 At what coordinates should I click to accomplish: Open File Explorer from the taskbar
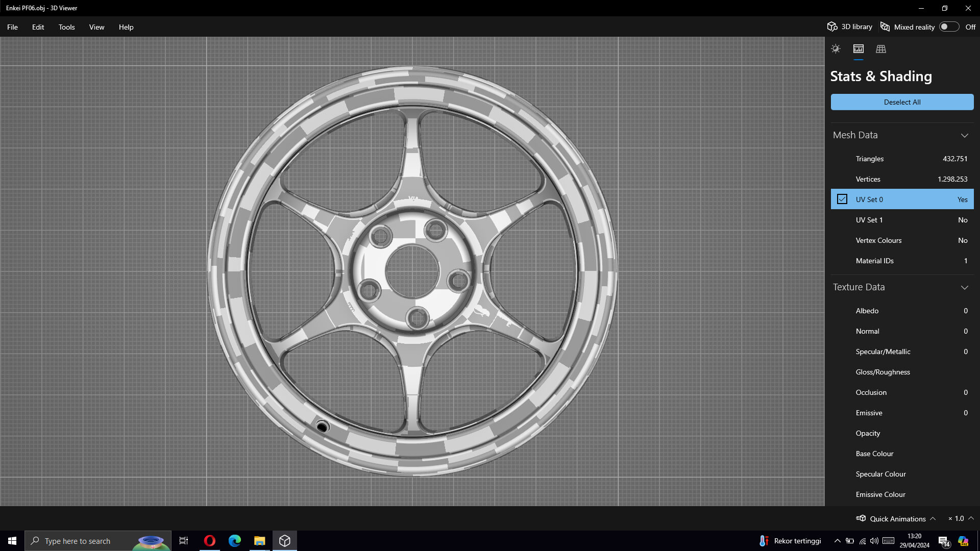(x=259, y=541)
